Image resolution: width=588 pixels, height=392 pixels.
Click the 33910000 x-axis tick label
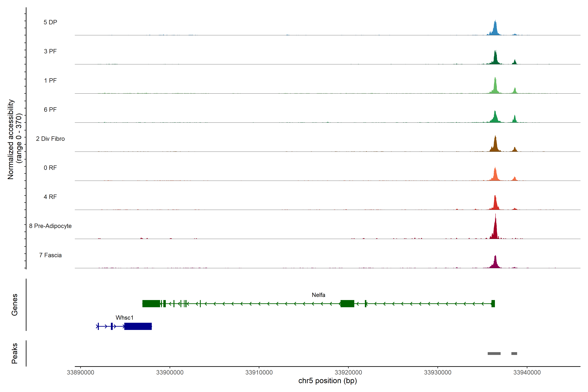coord(259,372)
